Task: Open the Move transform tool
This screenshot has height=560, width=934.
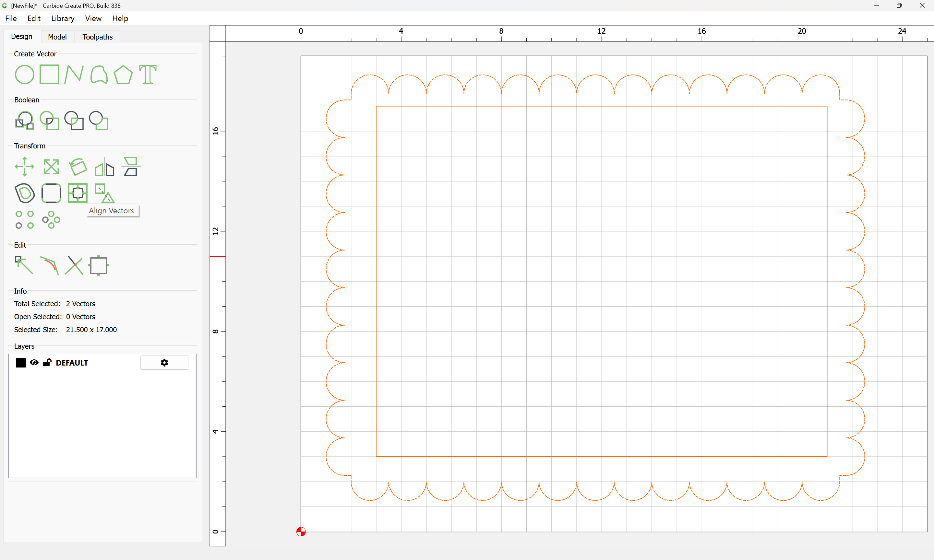Action: pyautogui.click(x=25, y=167)
